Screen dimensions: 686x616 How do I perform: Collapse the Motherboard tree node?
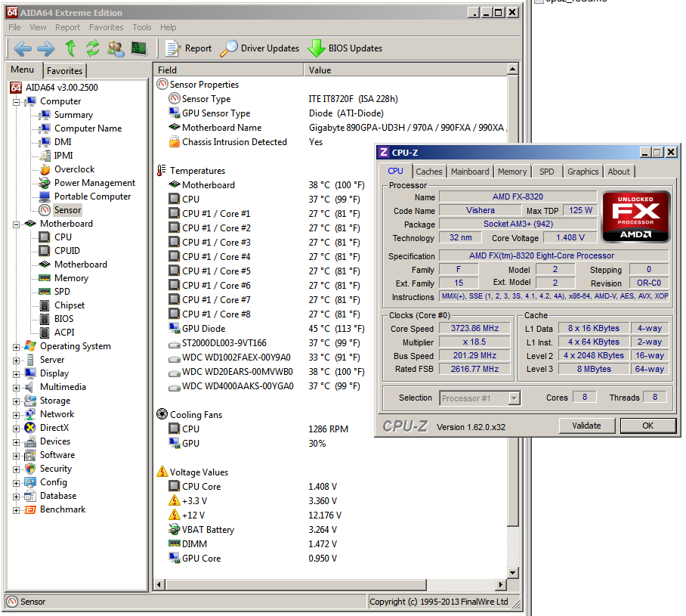tap(17, 224)
